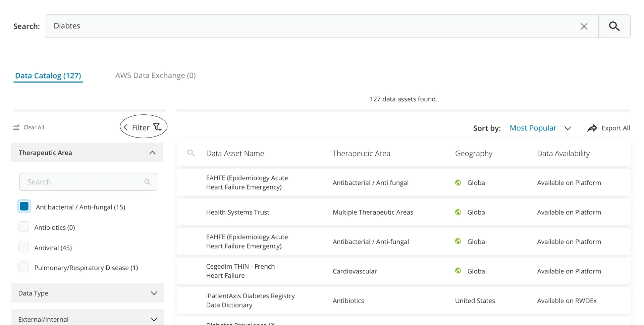The image size is (644, 325).
Task: Click Available on Platform in Health Systems Trust row
Action: pyautogui.click(x=569, y=212)
